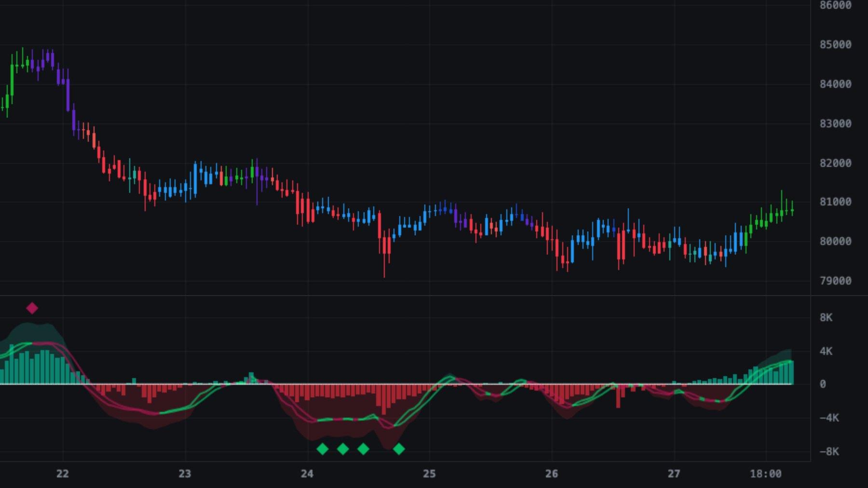Click the 84000 price axis label

point(835,84)
